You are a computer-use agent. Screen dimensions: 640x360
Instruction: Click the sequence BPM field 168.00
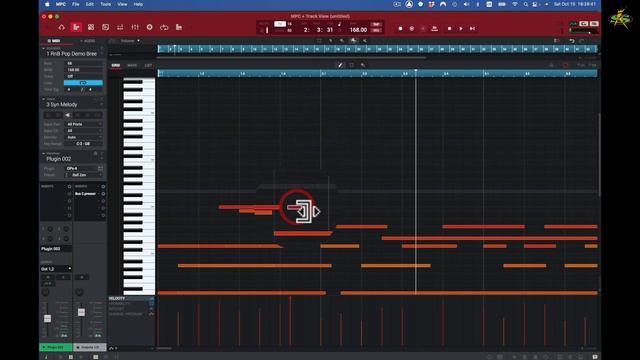pyautogui.click(x=84, y=70)
